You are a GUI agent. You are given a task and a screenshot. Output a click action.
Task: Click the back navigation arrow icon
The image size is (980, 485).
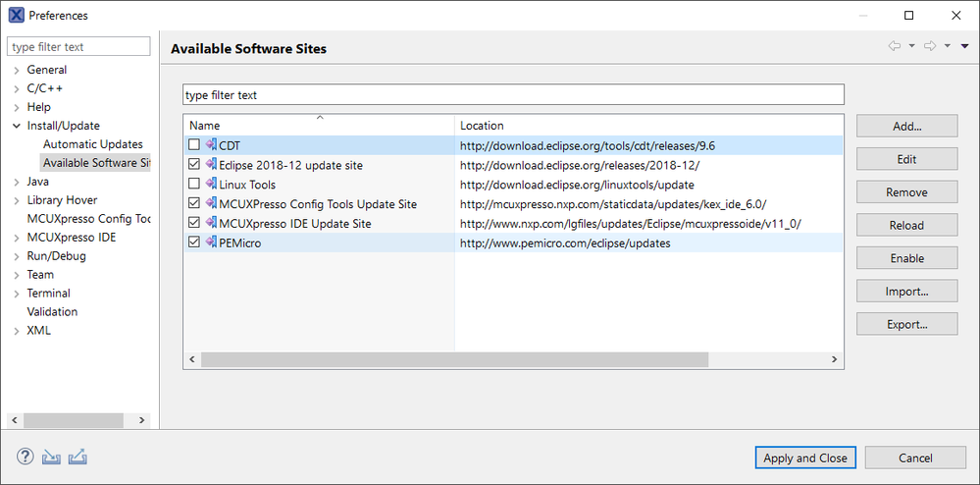(x=895, y=46)
